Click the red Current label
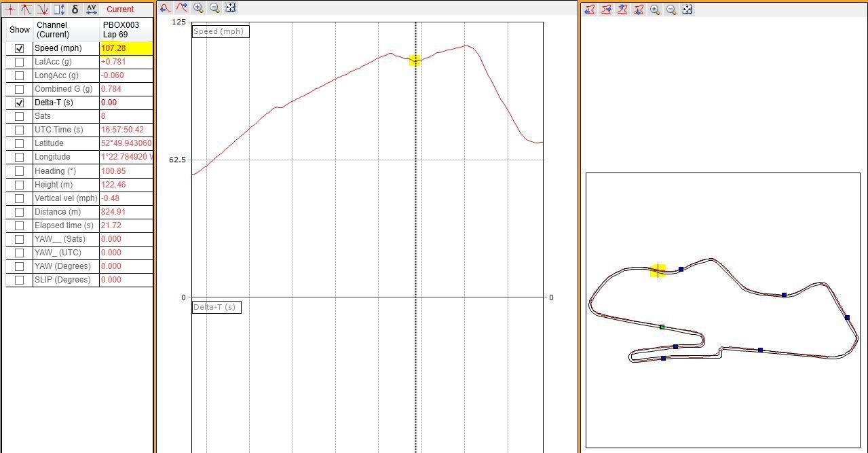868x453 pixels. click(120, 10)
